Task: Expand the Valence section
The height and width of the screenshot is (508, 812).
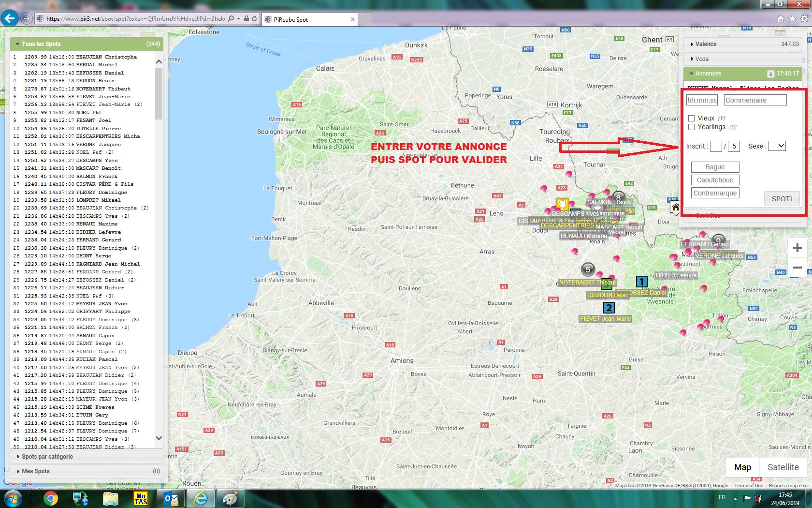Action: click(x=742, y=44)
